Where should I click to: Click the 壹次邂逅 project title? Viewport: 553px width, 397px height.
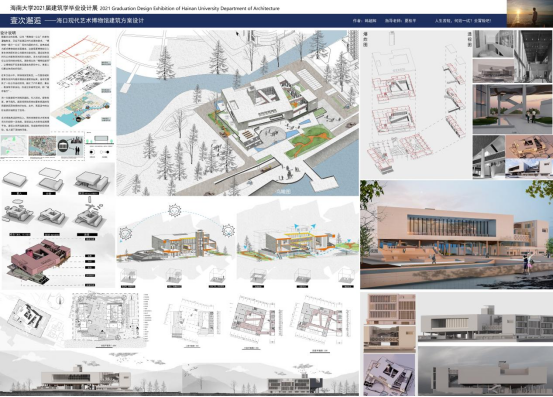(25, 20)
